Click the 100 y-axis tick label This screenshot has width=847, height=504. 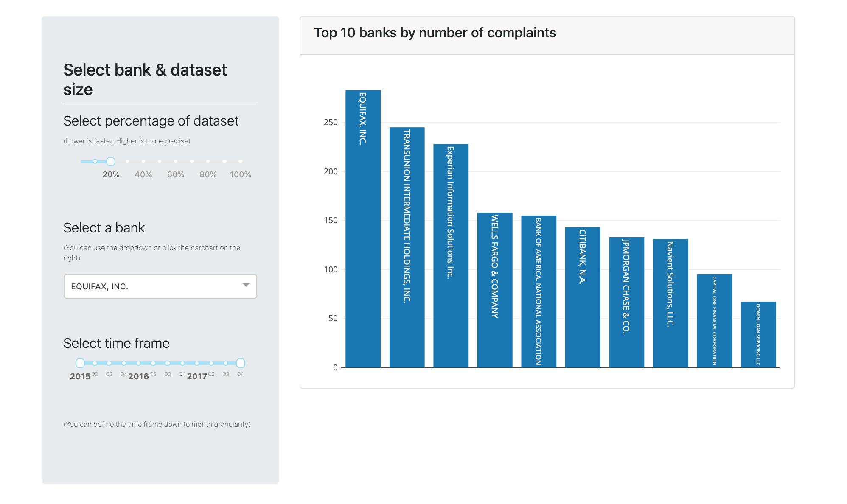331,269
